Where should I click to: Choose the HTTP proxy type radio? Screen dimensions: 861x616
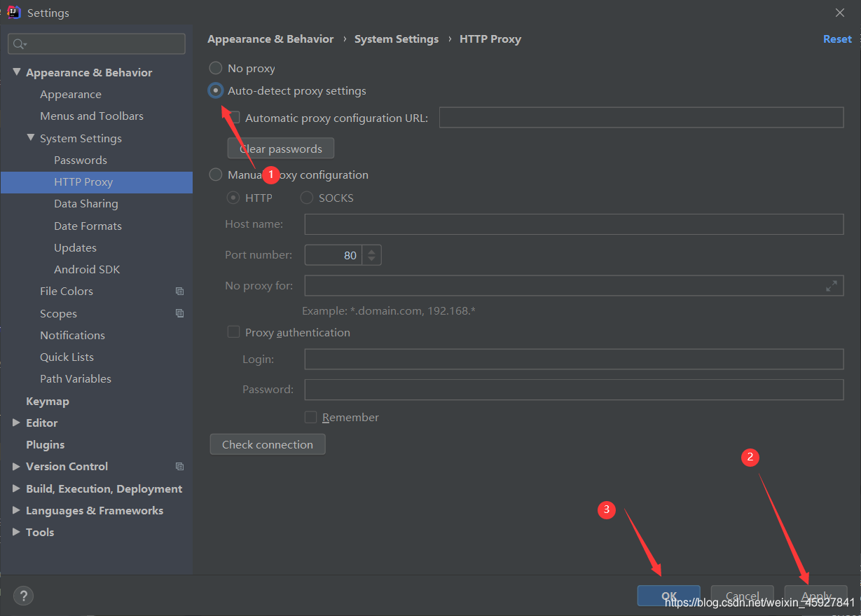tap(233, 198)
